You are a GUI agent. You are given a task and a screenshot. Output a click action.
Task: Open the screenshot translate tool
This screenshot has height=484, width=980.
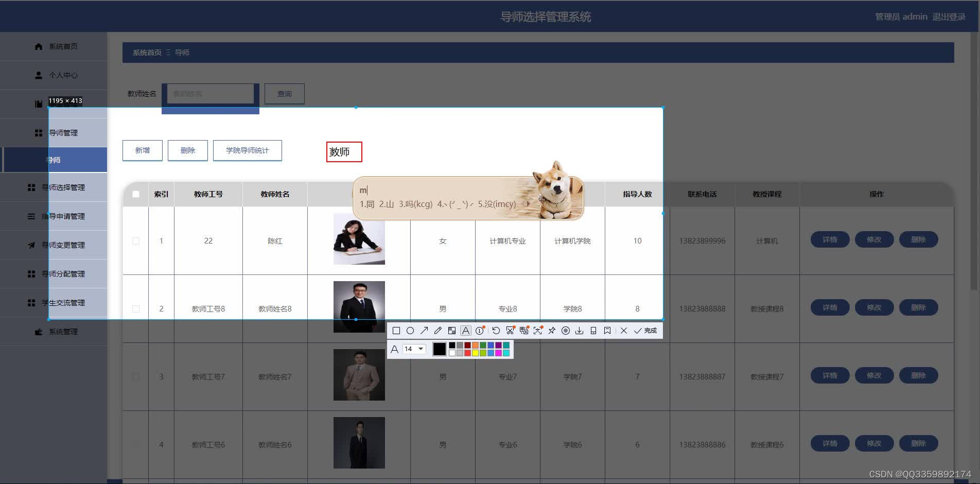pyautogui.click(x=524, y=331)
